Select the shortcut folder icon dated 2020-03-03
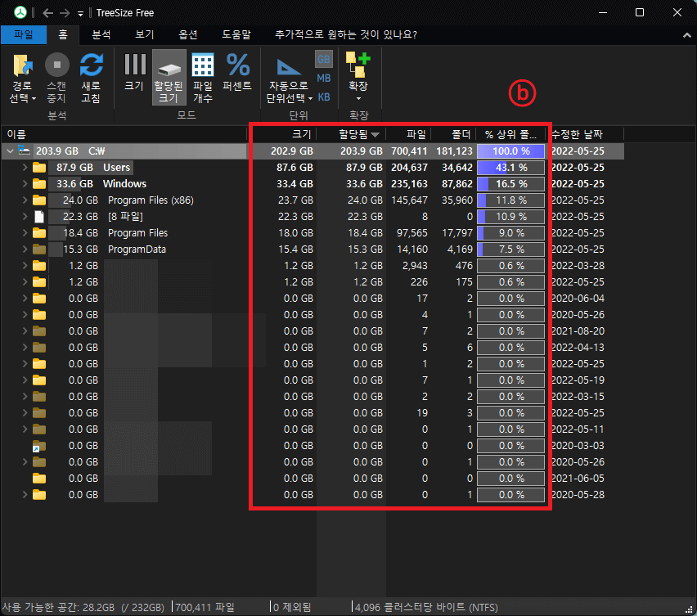The image size is (697, 616). [39, 446]
